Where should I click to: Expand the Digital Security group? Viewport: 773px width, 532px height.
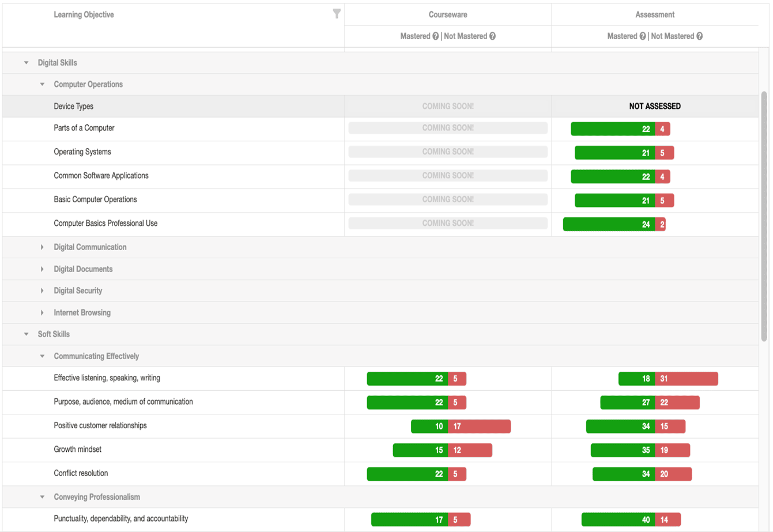42,291
